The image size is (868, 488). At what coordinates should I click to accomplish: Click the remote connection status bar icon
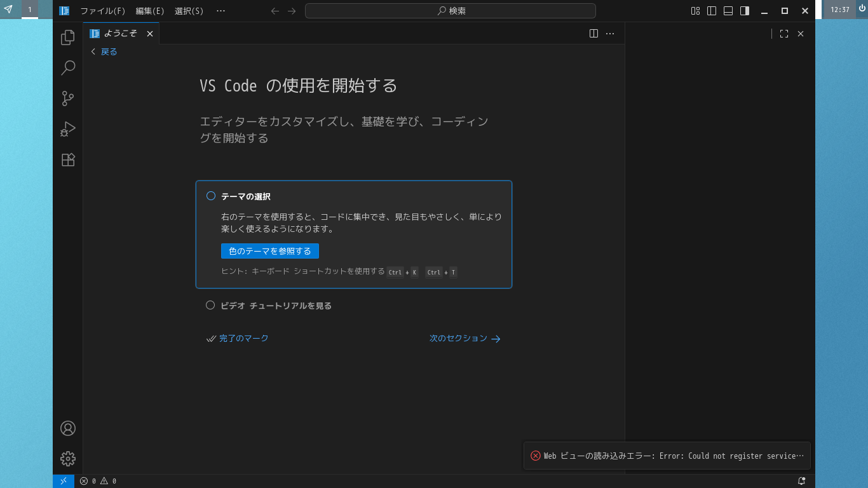[64, 481]
